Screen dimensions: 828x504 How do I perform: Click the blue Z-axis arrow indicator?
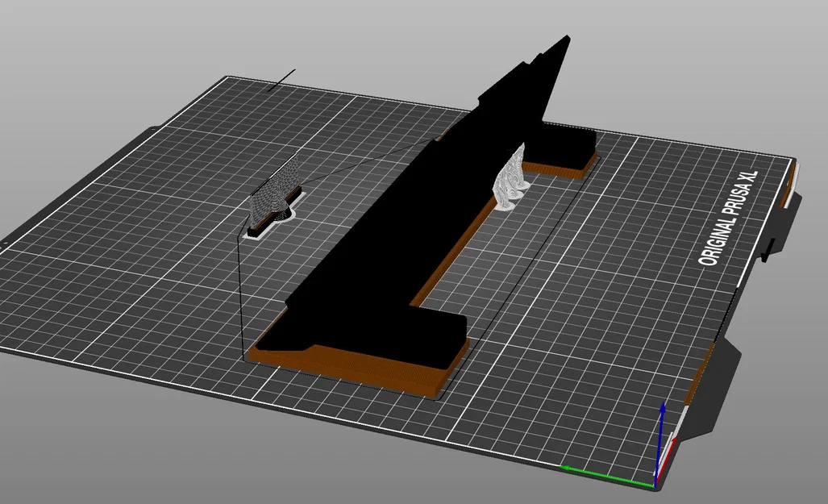(662, 427)
